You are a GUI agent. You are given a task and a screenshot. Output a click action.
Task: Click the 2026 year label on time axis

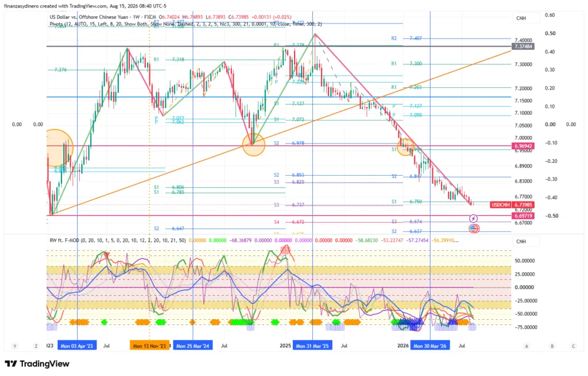point(403,346)
